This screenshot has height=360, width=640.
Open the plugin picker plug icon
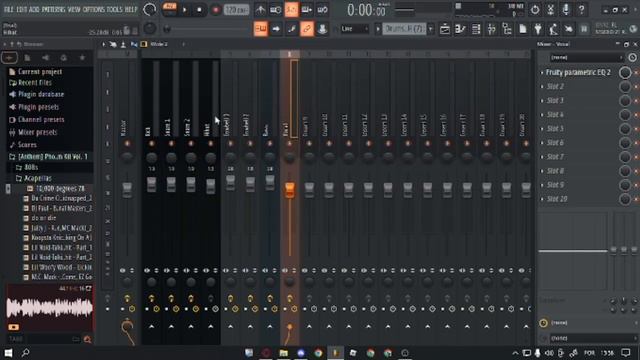click(x=538, y=29)
